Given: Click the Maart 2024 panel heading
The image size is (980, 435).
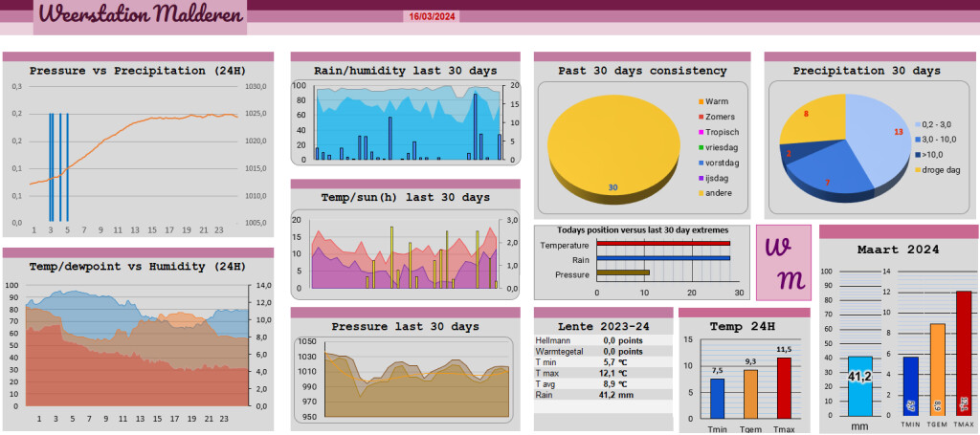Looking at the screenshot, I should pos(898,250).
